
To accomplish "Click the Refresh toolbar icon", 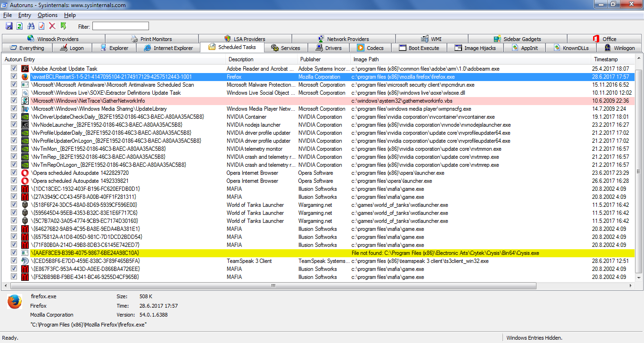I will click(19, 26).
